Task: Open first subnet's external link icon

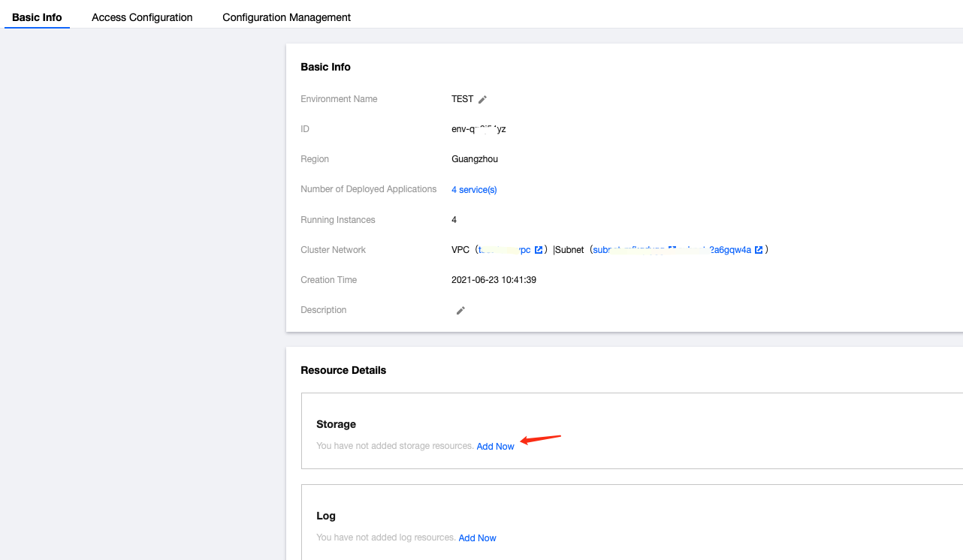Action: (672, 250)
